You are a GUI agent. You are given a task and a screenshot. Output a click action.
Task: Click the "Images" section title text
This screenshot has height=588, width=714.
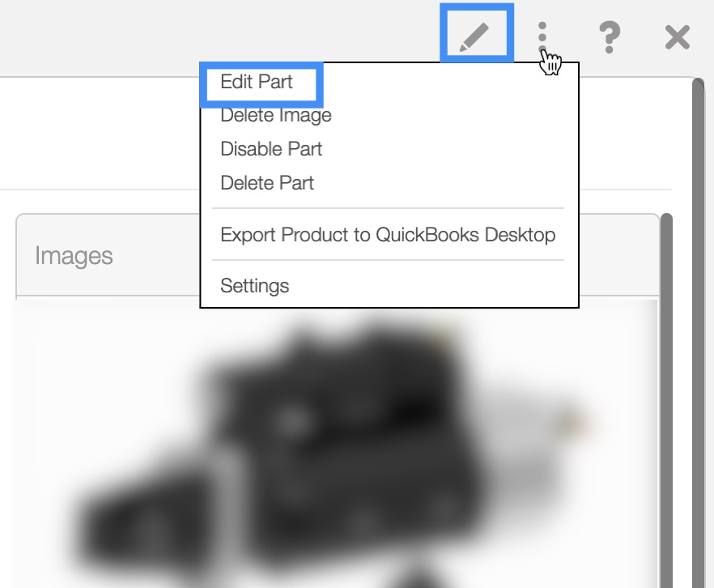pyautogui.click(x=74, y=256)
